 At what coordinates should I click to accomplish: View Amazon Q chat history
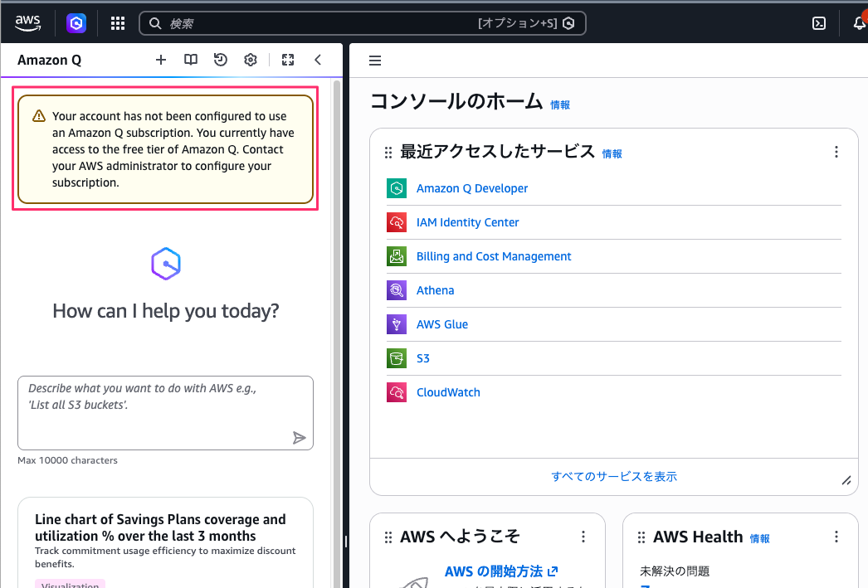click(220, 60)
